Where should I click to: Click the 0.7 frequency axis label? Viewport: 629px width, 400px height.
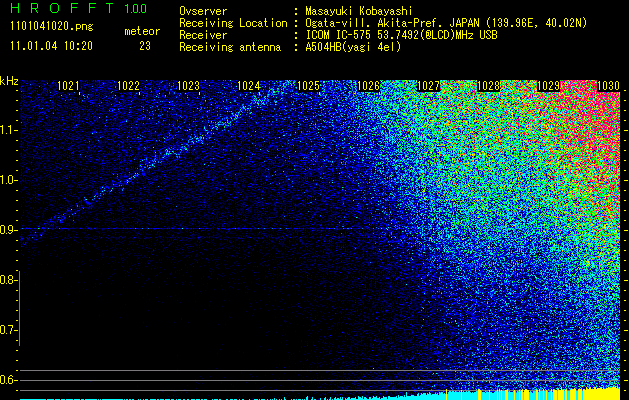coord(7,330)
